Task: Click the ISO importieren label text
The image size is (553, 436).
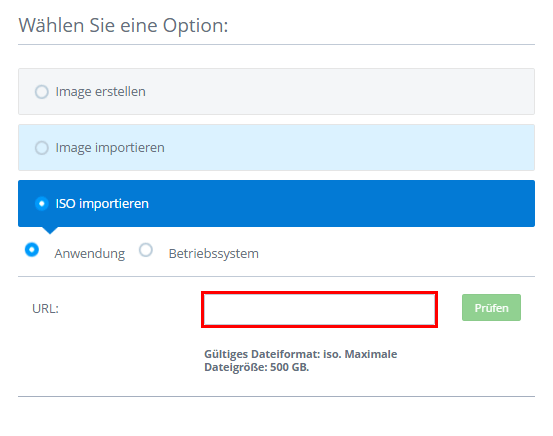Action: [102, 204]
